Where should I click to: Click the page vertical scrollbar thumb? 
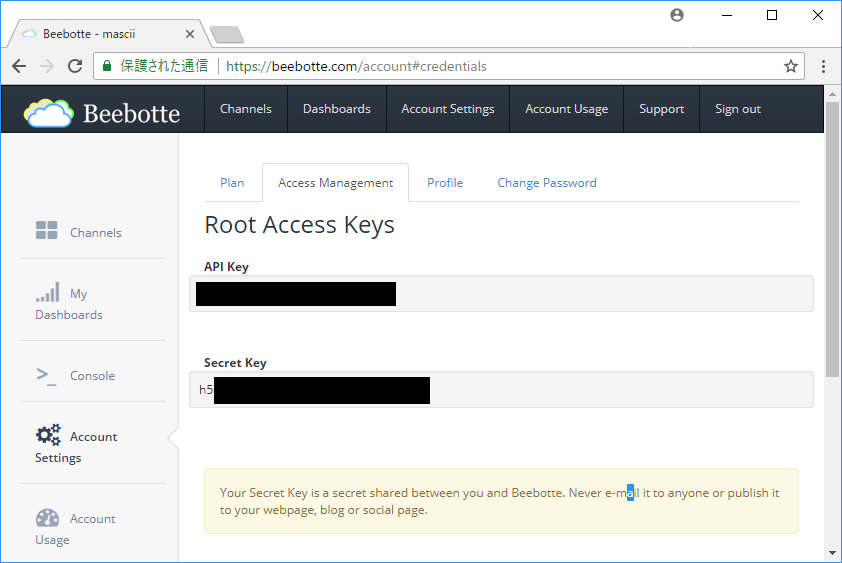point(832,239)
